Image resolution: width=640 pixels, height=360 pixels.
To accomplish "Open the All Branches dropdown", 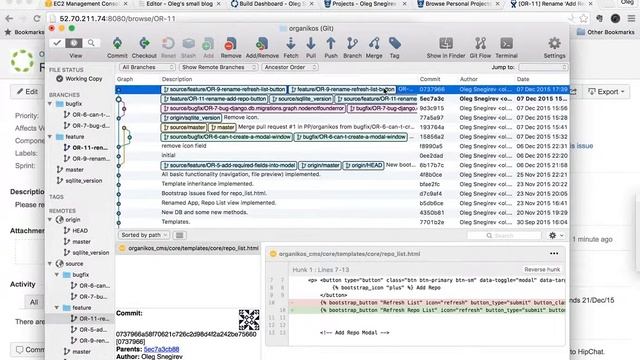I will point(147,67).
